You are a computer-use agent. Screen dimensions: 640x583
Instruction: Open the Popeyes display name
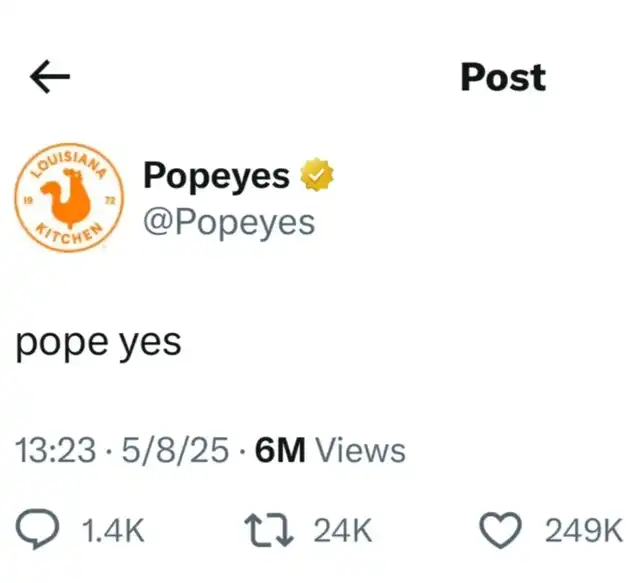point(217,176)
